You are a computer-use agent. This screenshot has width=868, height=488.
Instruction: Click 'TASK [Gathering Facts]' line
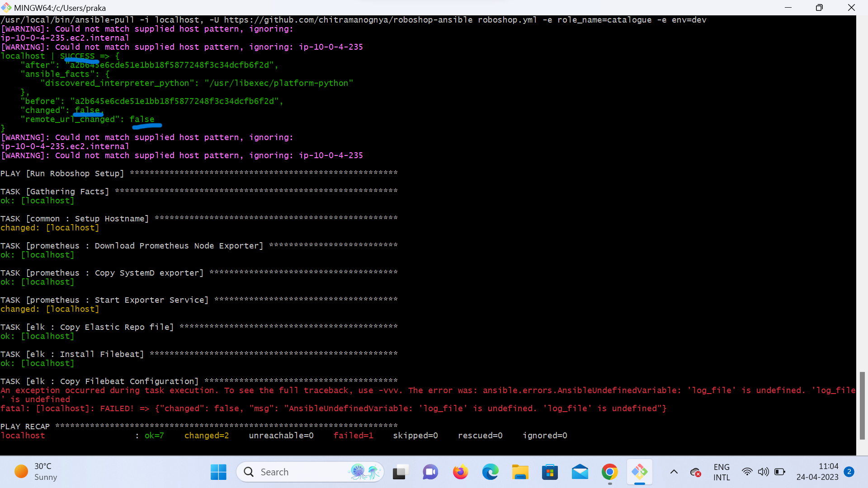tap(199, 192)
